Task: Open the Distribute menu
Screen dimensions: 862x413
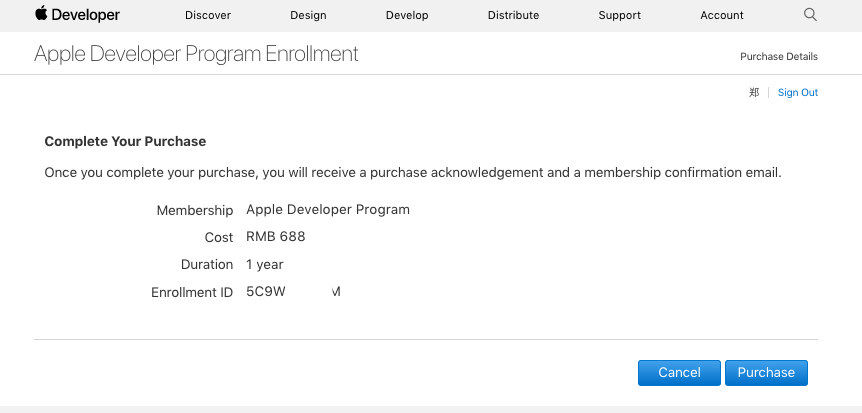Action: pos(513,15)
